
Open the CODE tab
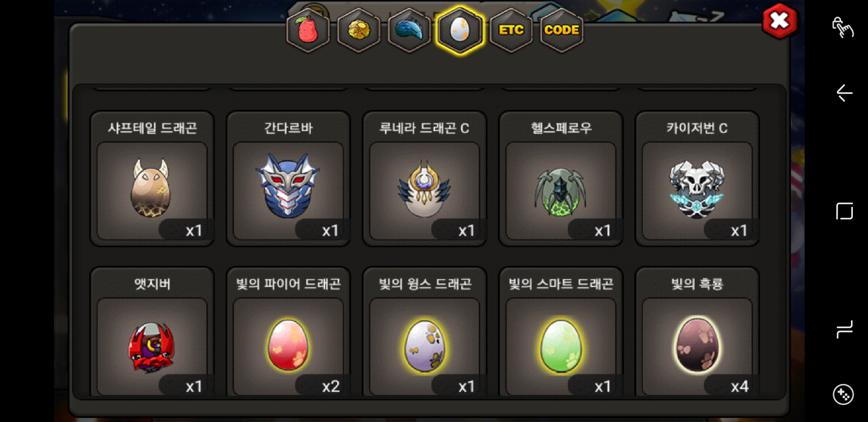click(561, 30)
